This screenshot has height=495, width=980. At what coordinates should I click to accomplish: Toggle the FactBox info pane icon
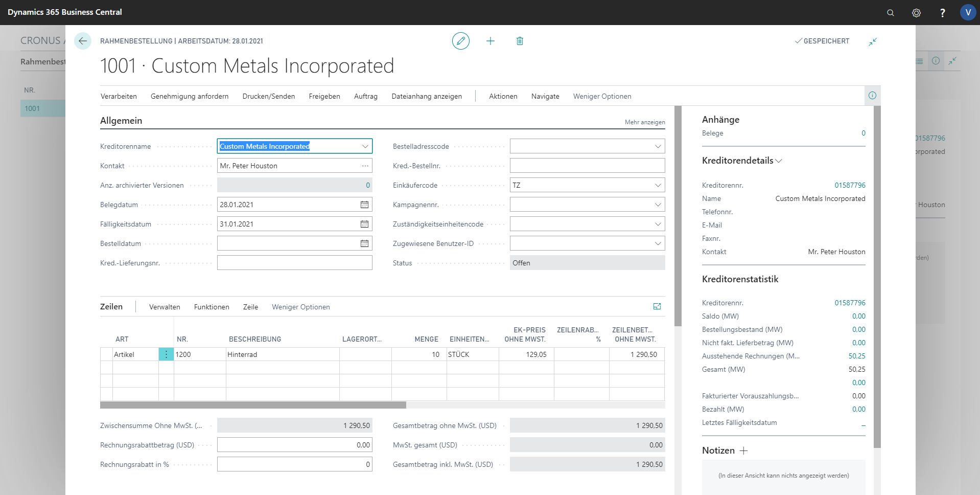click(873, 96)
